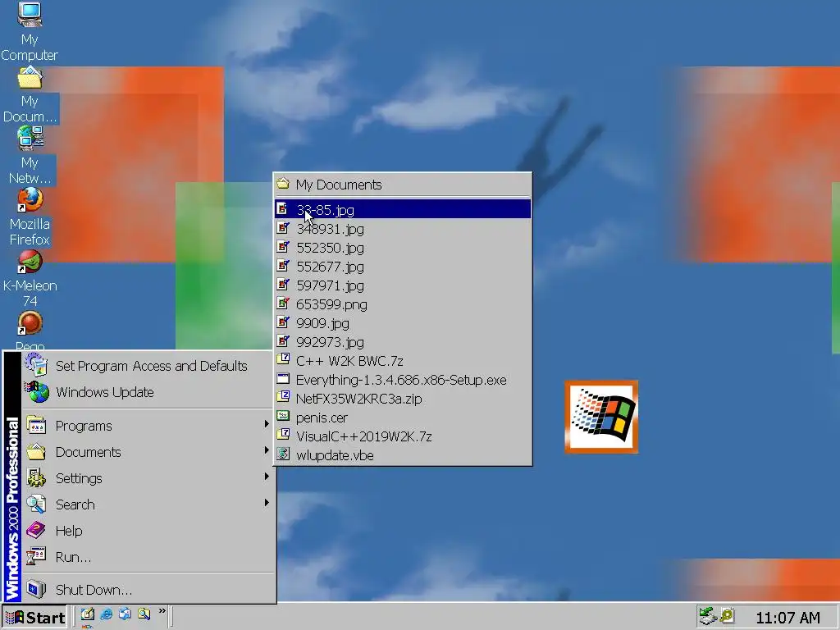Open Windows Update from the Start menu
The height and width of the screenshot is (630, 840).
[148, 392]
